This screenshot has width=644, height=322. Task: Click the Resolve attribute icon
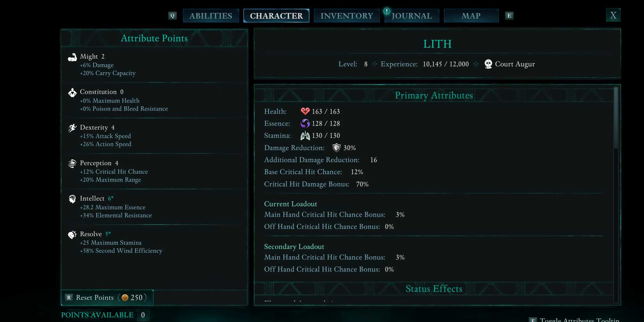pos(72,235)
